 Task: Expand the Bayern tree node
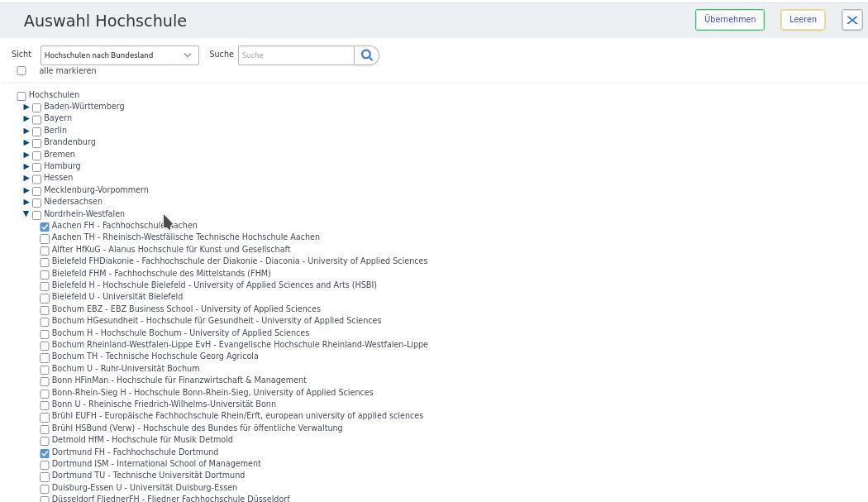pos(26,118)
